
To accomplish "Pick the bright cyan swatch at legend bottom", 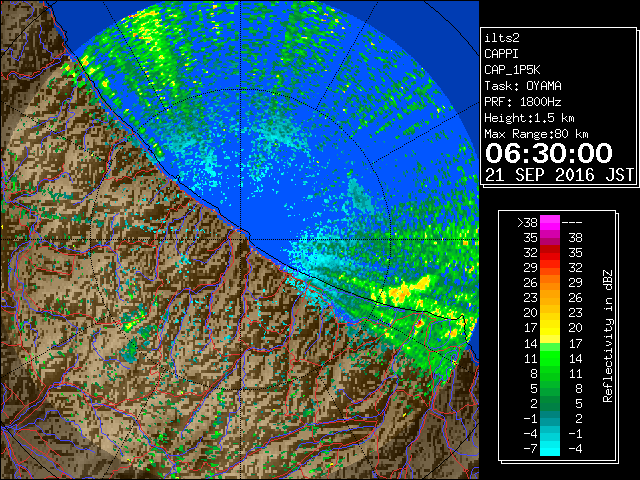I will click(550, 449).
